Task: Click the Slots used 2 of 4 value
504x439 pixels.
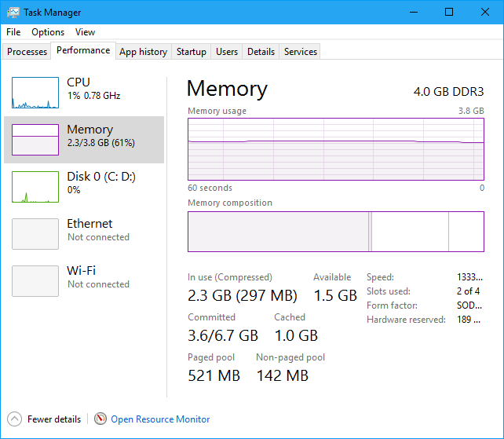Action: pos(469,291)
